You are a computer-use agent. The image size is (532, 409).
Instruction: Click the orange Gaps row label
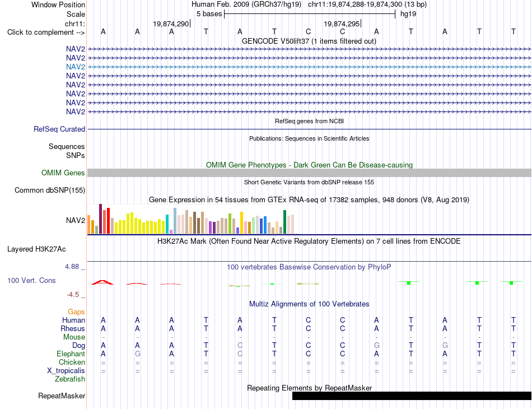click(x=76, y=312)
